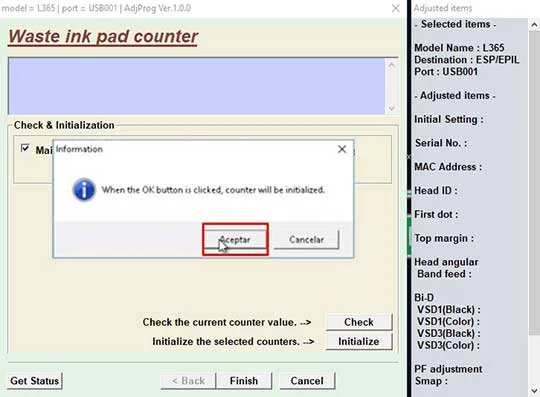540x397 pixels.
Task: Click the Initialize button
Action: (x=359, y=341)
